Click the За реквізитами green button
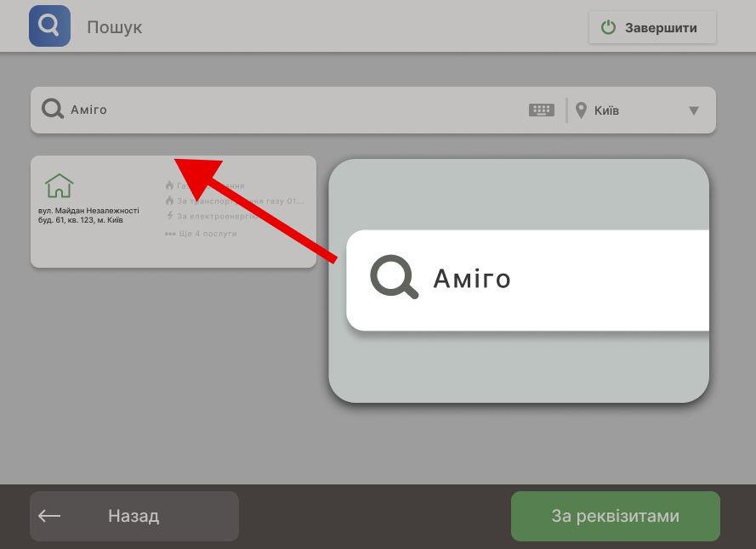The image size is (756, 549). (615, 516)
